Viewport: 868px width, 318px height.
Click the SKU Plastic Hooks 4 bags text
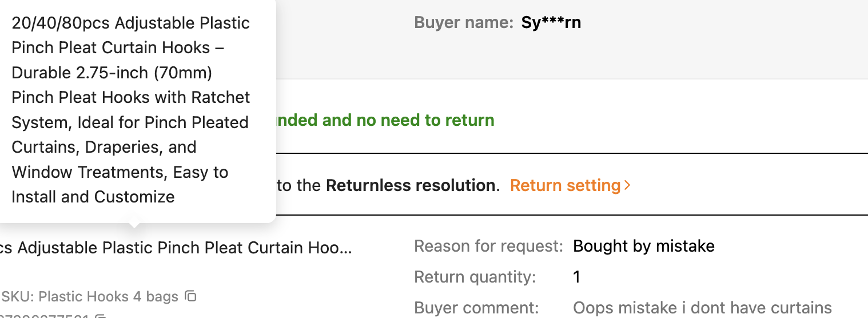pos(90,296)
